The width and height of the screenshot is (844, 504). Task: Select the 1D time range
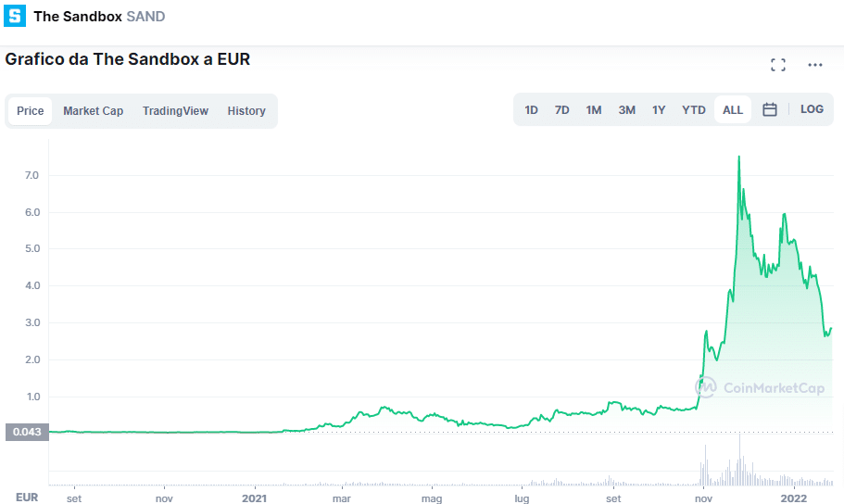tap(531, 110)
